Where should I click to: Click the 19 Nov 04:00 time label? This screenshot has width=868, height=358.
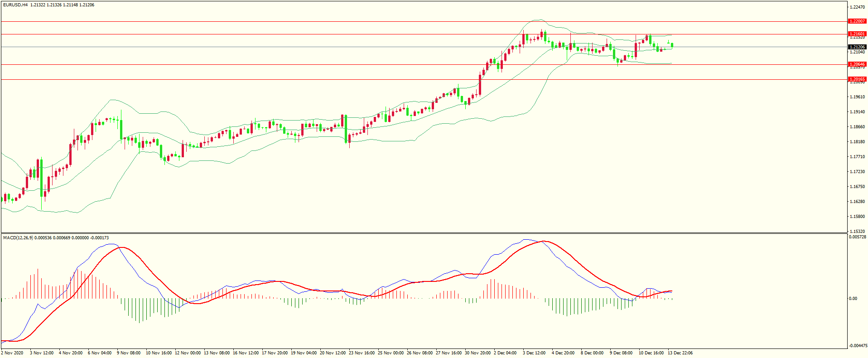pos(304,353)
